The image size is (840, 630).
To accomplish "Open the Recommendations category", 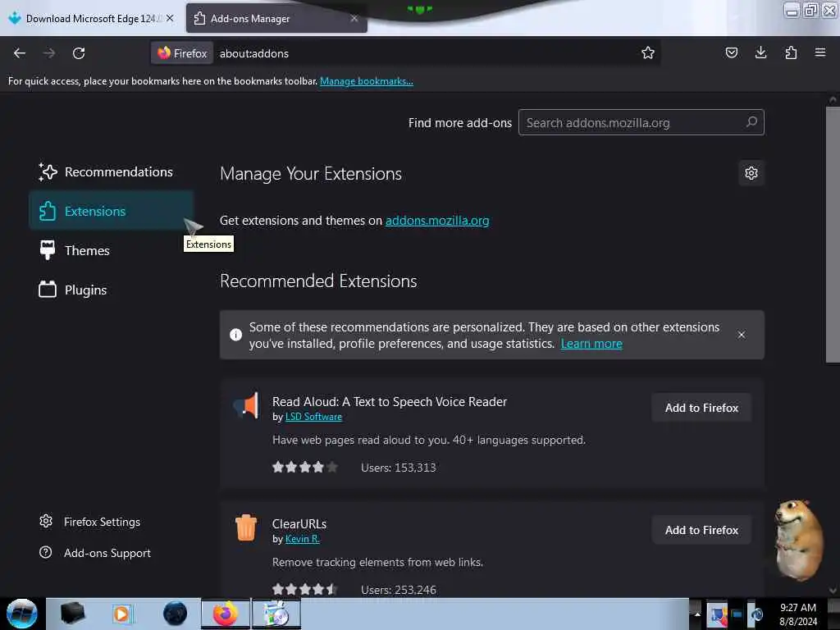I will [111, 172].
